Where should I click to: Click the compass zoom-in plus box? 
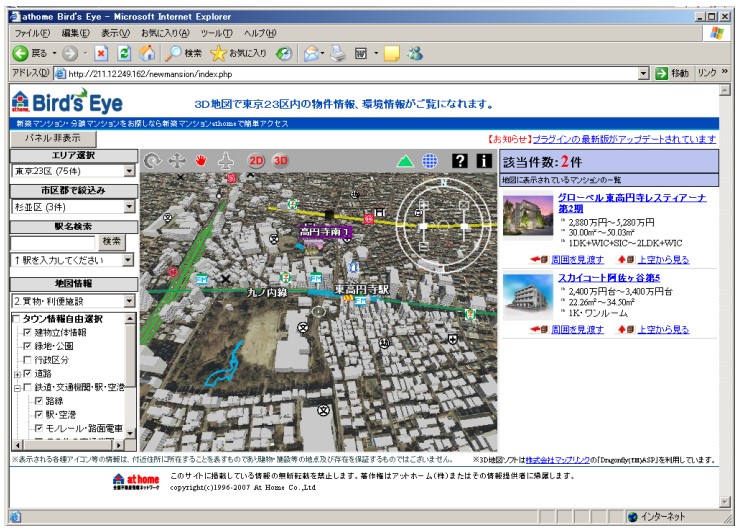(424, 206)
